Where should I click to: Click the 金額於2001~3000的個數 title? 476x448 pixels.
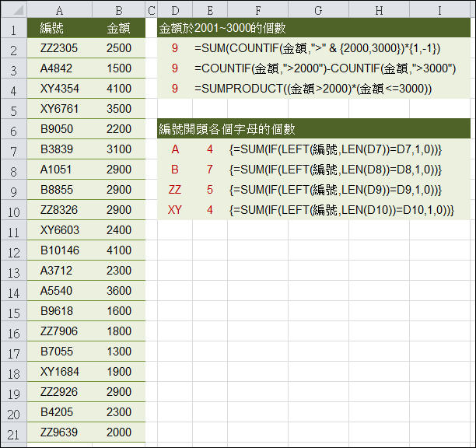222,28
